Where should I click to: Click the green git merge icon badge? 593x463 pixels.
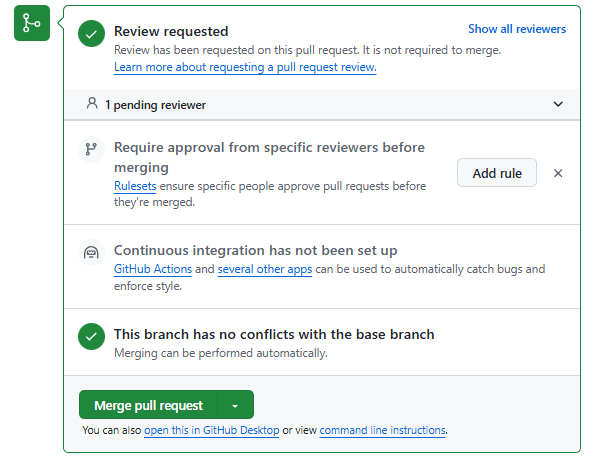[32, 23]
